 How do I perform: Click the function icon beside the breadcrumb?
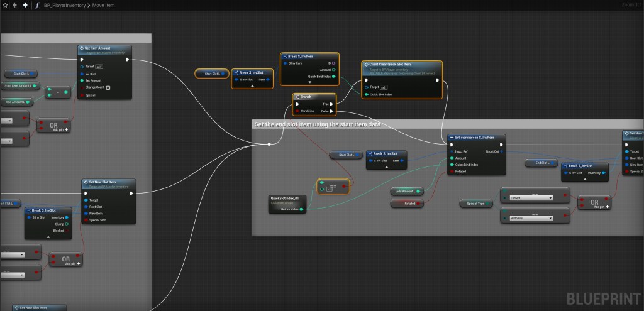(36, 5)
